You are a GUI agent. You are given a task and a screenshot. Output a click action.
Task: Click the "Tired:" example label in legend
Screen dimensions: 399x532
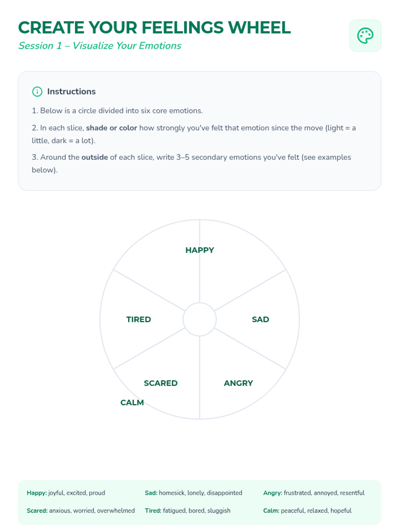(153, 510)
